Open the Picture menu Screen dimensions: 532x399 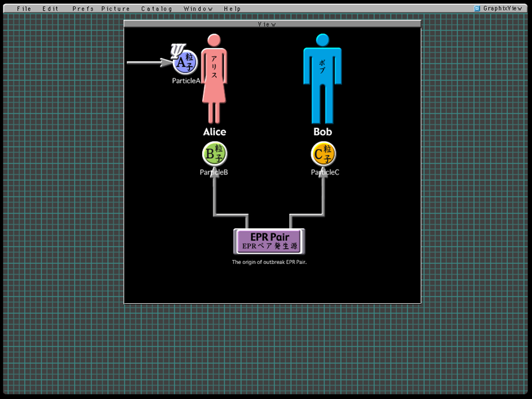tap(116, 9)
